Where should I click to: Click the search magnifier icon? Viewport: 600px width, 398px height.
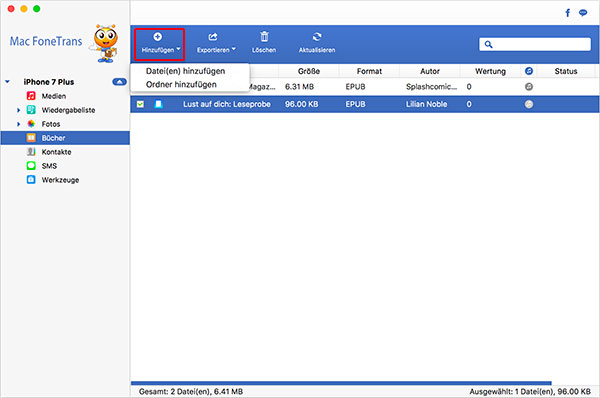(488, 44)
